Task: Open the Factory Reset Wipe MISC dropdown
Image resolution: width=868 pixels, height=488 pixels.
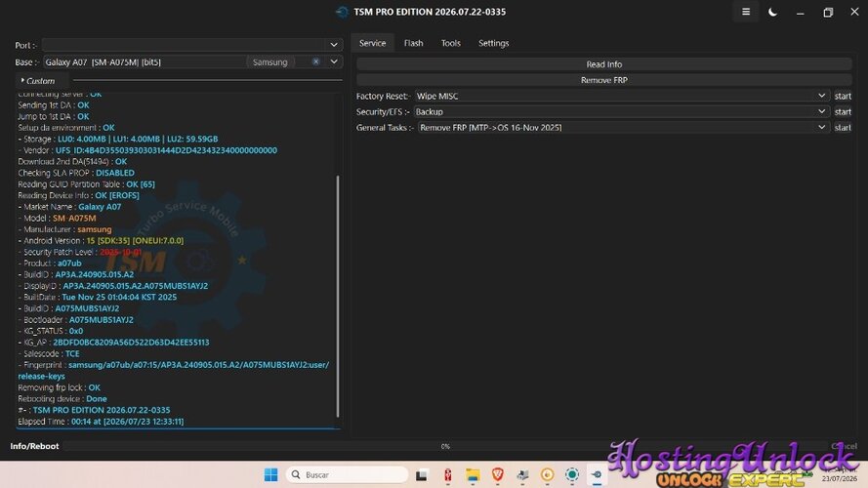Action: click(622, 96)
